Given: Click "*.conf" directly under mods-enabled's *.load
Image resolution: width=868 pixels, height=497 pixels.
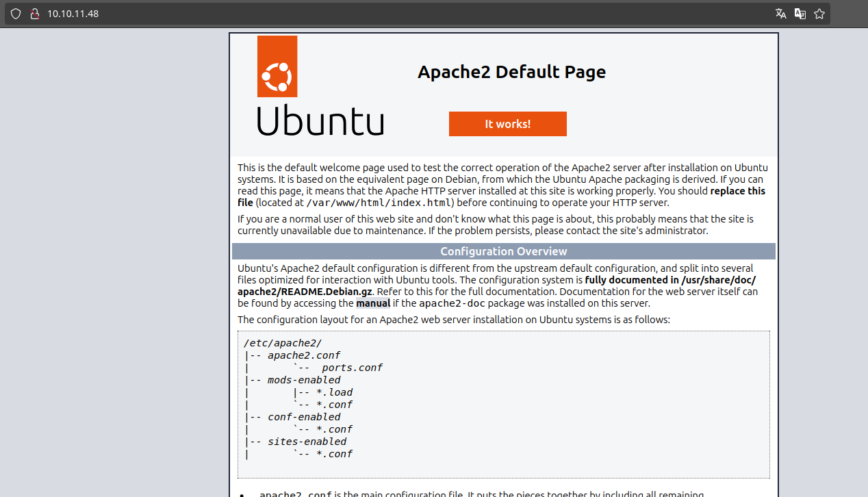Looking at the screenshot, I should click(x=334, y=405).
